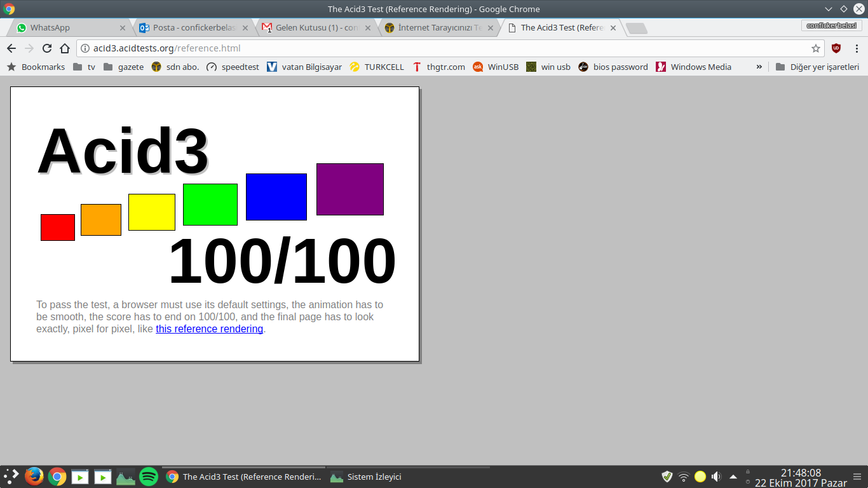Image resolution: width=868 pixels, height=488 pixels.
Task: Open the bios password bookmark
Action: pyautogui.click(x=613, y=67)
